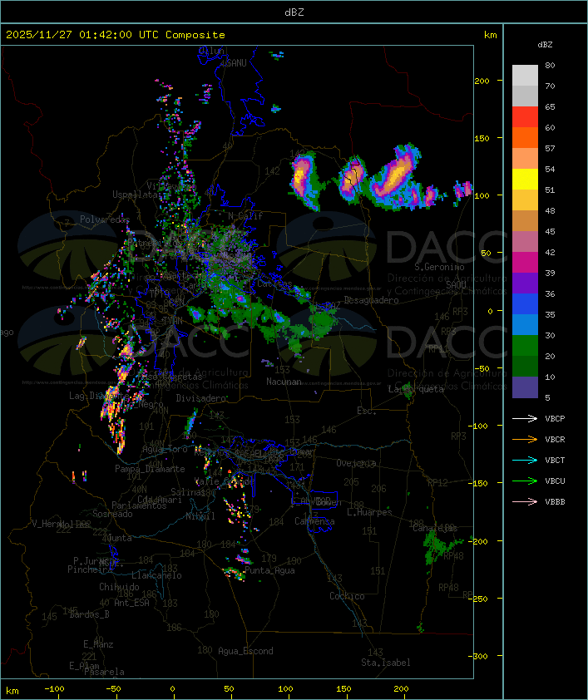Click the dBZ title at top center
This screenshot has width=588, height=700.
tap(294, 12)
